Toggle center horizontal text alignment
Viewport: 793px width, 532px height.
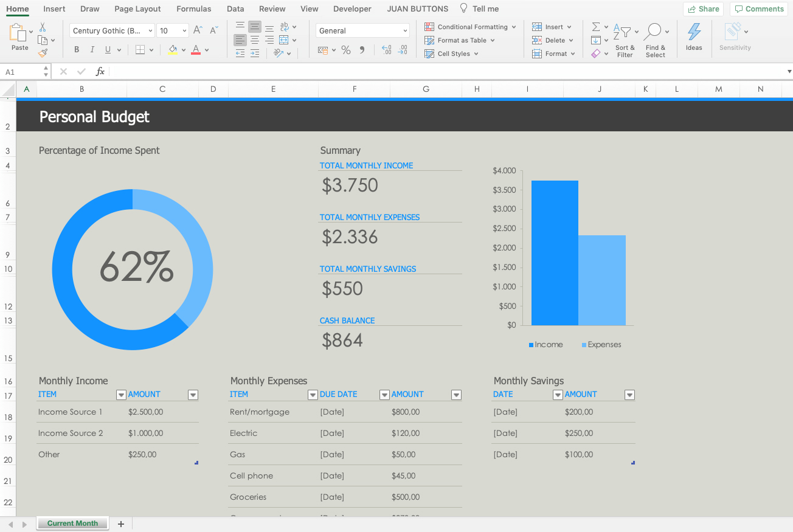pos(255,40)
